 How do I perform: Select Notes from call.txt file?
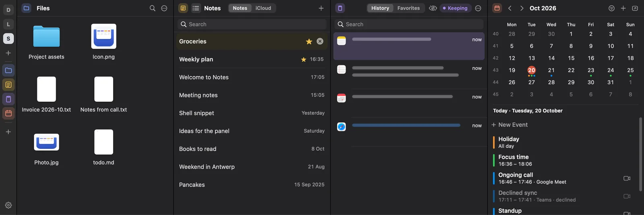pyautogui.click(x=103, y=95)
